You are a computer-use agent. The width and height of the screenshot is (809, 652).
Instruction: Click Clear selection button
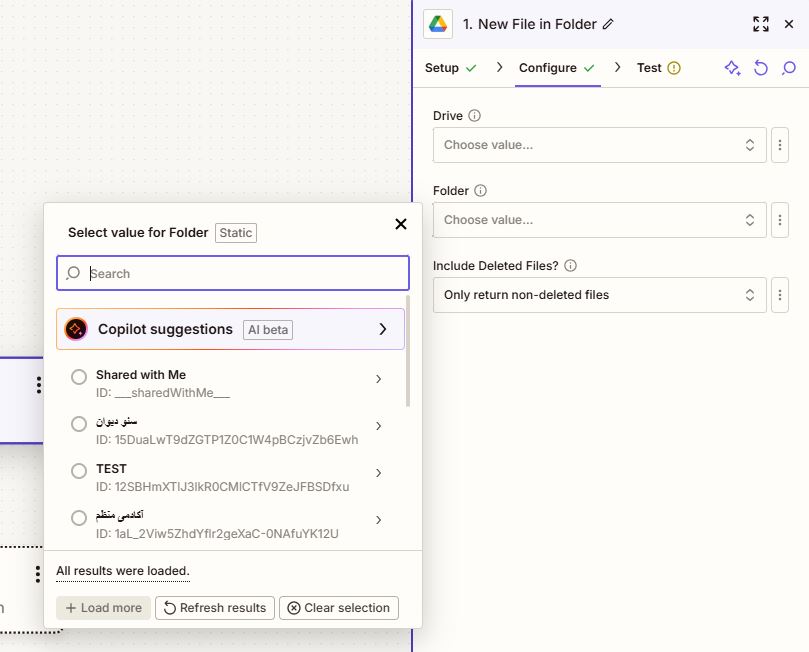coord(339,608)
